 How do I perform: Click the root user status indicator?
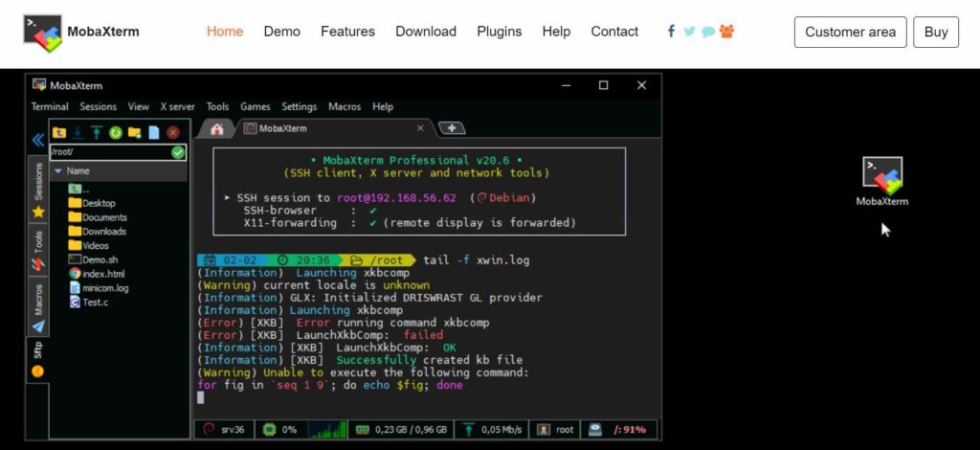coord(556,429)
